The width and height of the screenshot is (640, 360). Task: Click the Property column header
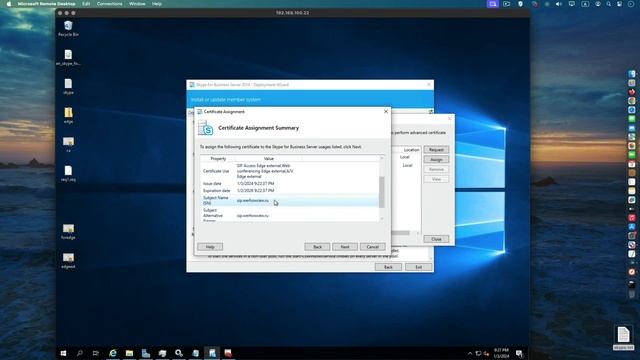coord(218,158)
